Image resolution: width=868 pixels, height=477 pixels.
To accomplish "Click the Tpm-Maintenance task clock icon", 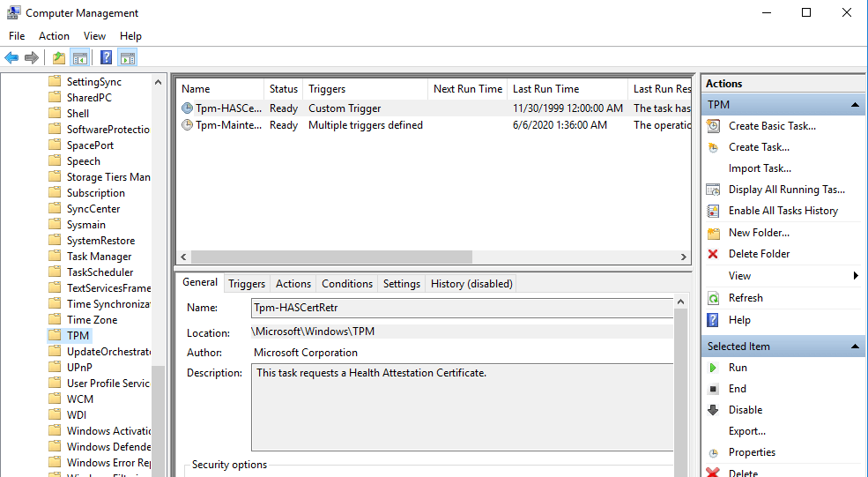I will (x=187, y=125).
